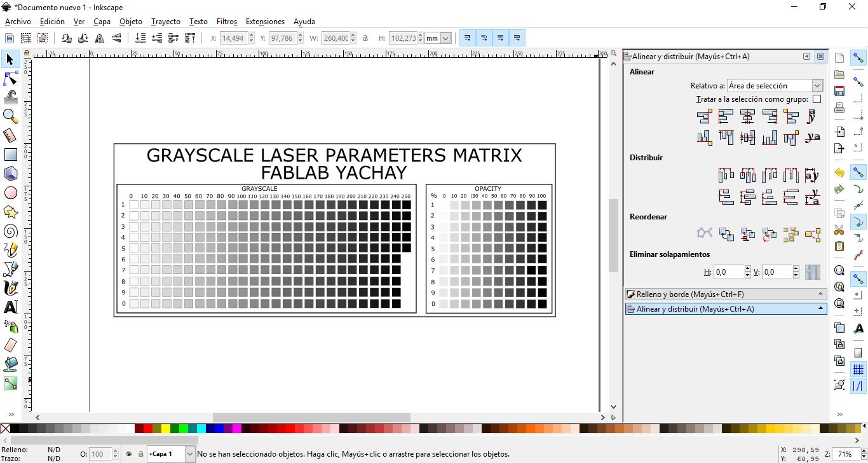The image size is (868, 463).
Task: Select the Rectangle tool
Action: pyautogui.click(x=10, y=155)
